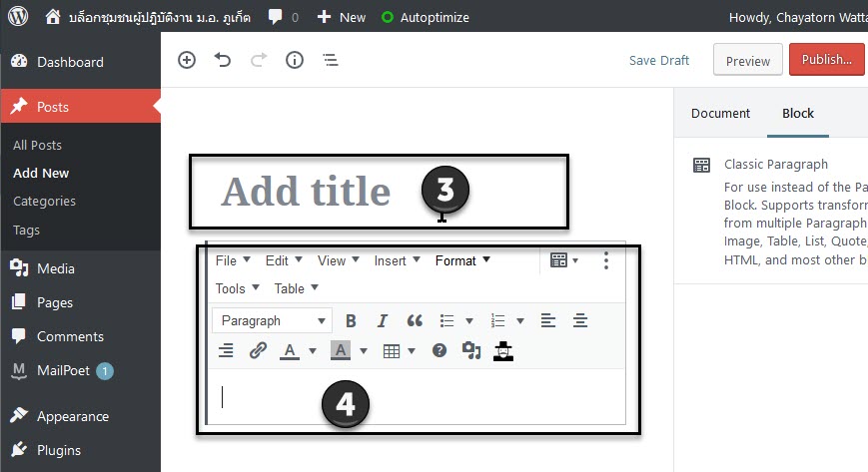
Task: Switch to the Document tab
Action: [x=720, y=113]
